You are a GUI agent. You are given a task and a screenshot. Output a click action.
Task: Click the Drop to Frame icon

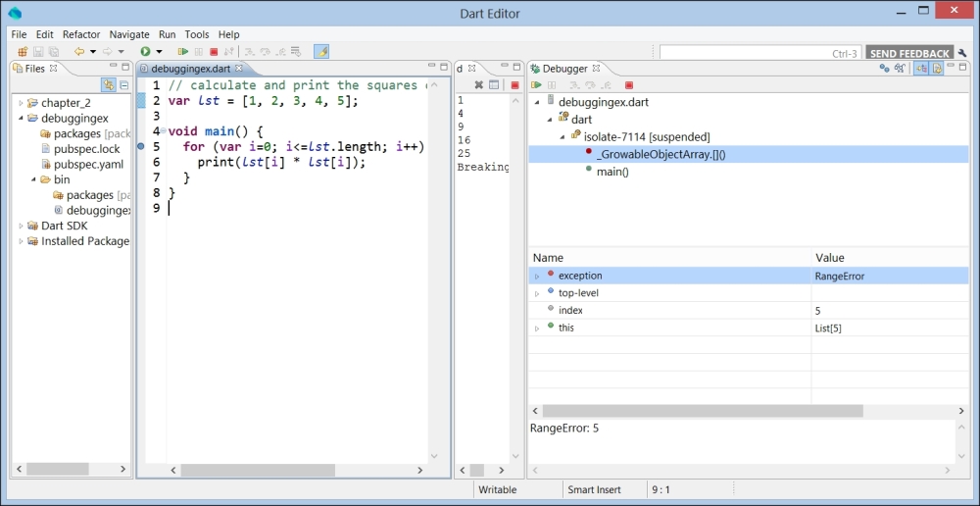point(296,52)
